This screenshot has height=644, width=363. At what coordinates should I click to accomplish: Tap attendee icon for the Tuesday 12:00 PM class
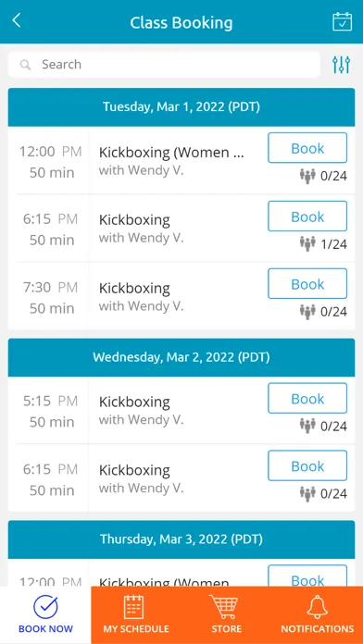tap(307, 176)
